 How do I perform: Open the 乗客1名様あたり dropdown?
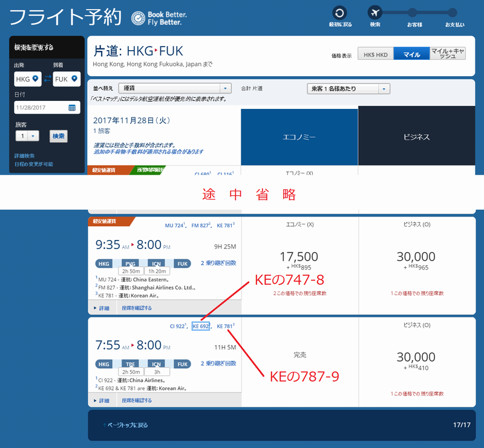click(x=348, y=89)
